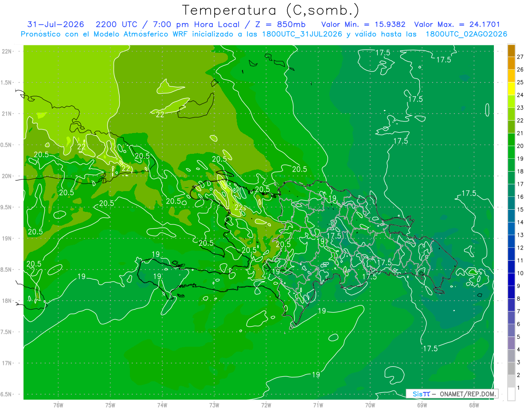Pick the legend swatch between 26 and 27
Image resolution: width=532 pixels, height=411 pixels.
coord(511,63)
